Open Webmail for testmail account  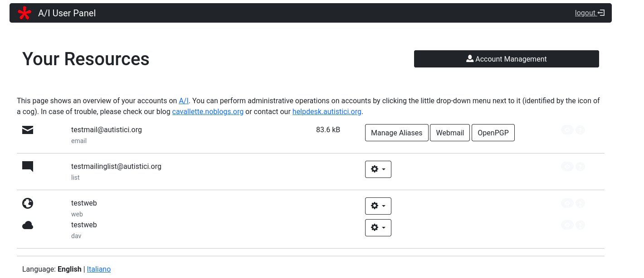pyautogui.click(x=449, y=133)
